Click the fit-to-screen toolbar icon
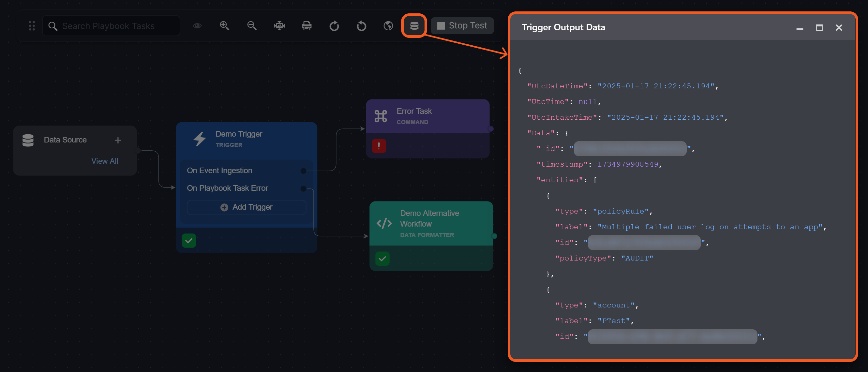The height and width of the screenshot is (372, 868). [279, 26]
